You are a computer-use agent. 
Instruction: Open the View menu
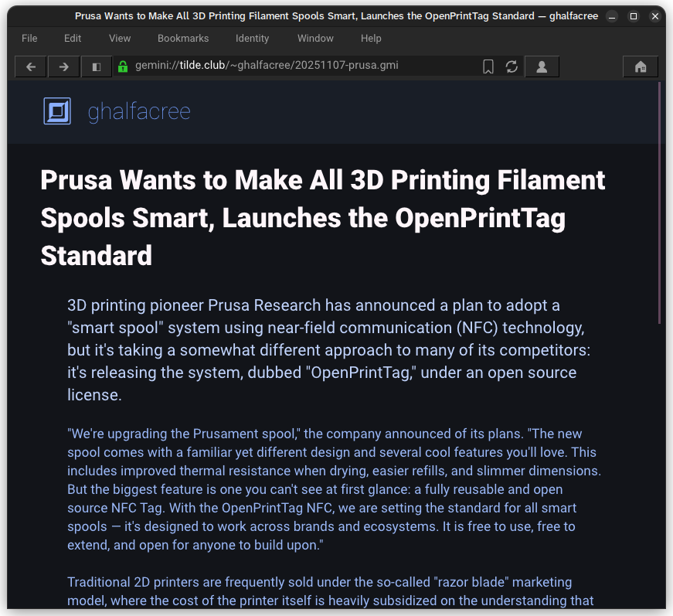click(x=119, y=38)
